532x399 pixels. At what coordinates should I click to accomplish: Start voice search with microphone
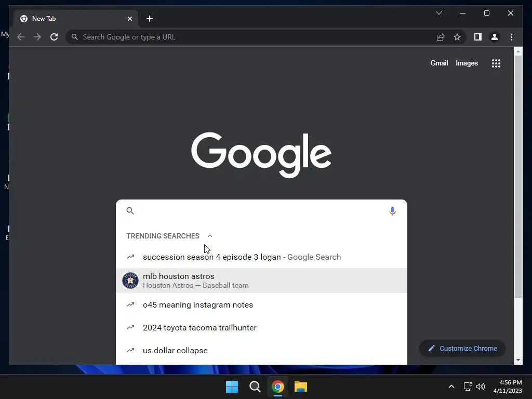(392, 211)
